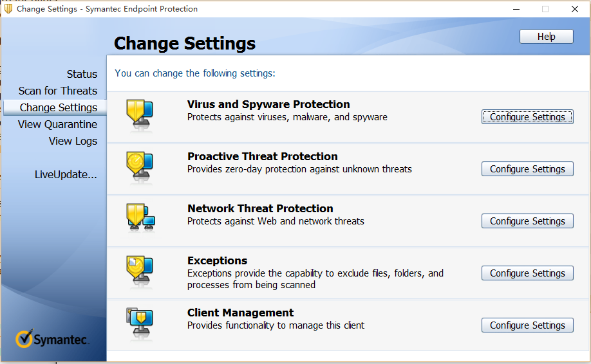Launch LiveUpdate from the sidebar
591x364 pixels.
tap(66, 174)
